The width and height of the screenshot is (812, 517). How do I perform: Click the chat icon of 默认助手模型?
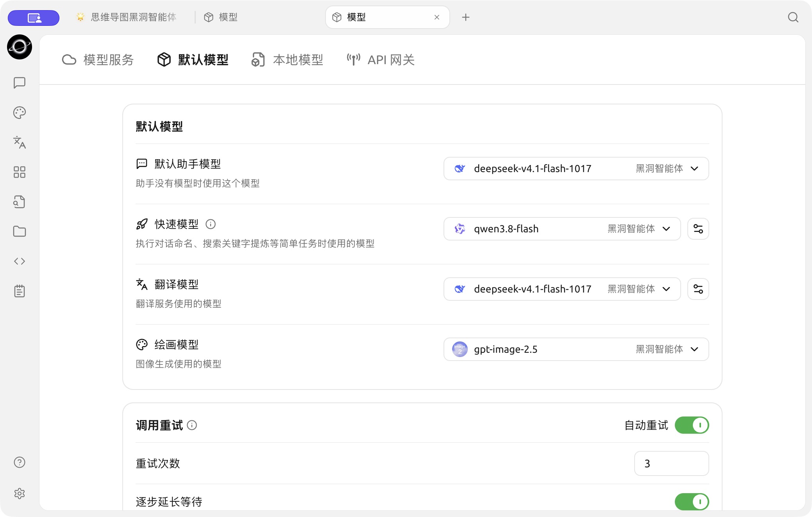142,164
